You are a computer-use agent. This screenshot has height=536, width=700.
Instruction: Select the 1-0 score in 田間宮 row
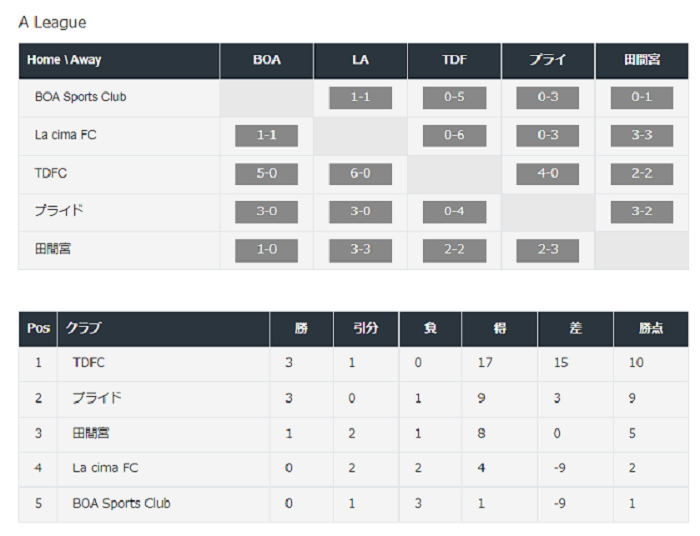pos(267,250)
